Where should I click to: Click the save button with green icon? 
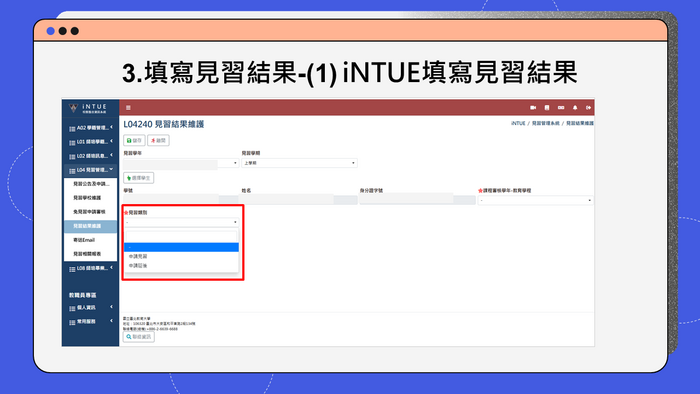pos(134,141)
